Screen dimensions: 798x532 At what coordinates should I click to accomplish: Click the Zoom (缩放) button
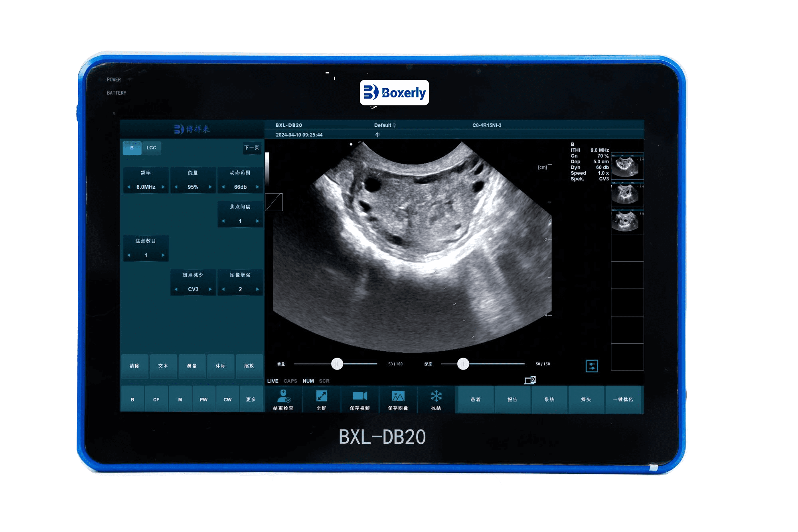coord(249,366)
